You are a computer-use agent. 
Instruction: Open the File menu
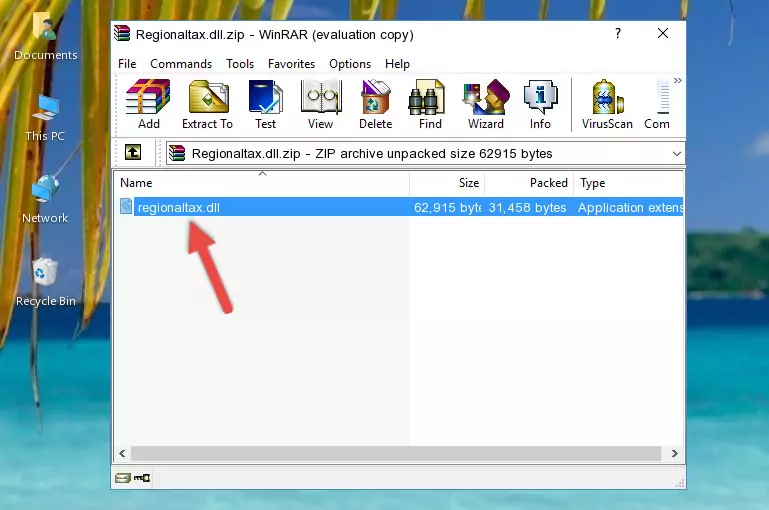(x=127, y=64)
